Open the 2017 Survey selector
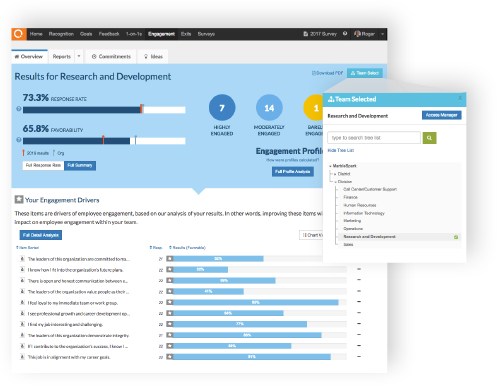The height and width of the screenshot is (386, 497). [x=320, y=34]
